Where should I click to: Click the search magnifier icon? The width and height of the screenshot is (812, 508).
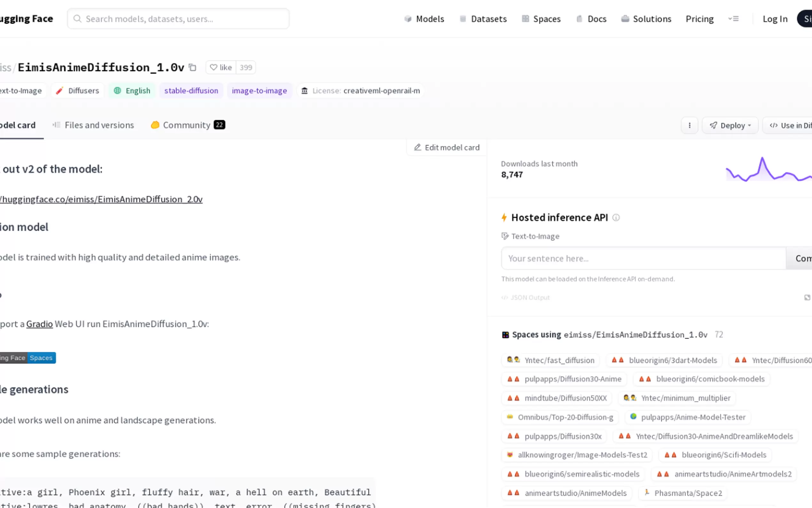pos(77,19)
